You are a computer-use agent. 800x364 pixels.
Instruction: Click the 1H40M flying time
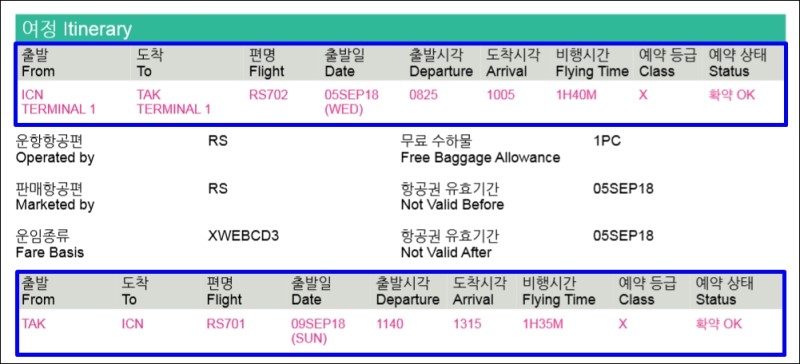pyautogui.click(x=576, y=95)
